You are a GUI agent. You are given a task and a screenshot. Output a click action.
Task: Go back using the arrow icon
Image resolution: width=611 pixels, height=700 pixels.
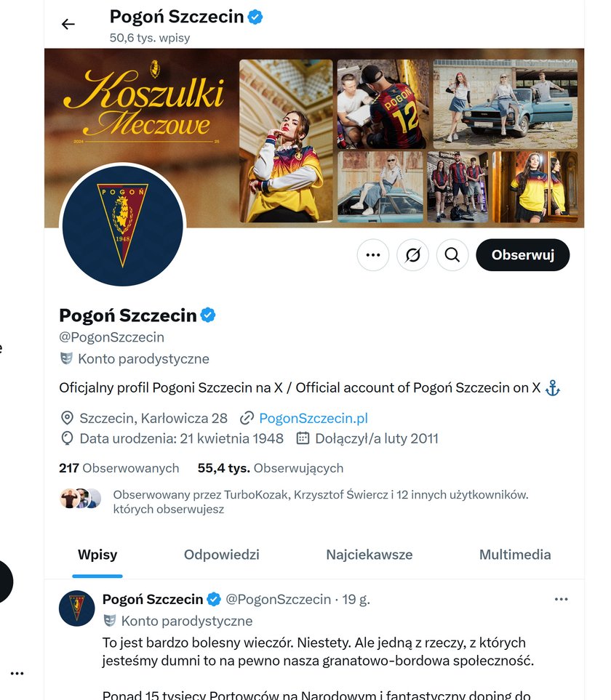(x=68, y=24)
